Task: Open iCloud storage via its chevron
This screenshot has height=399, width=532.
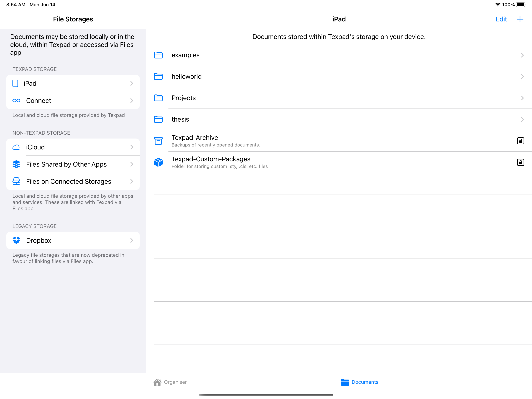Action: click(x=132, y=147)
